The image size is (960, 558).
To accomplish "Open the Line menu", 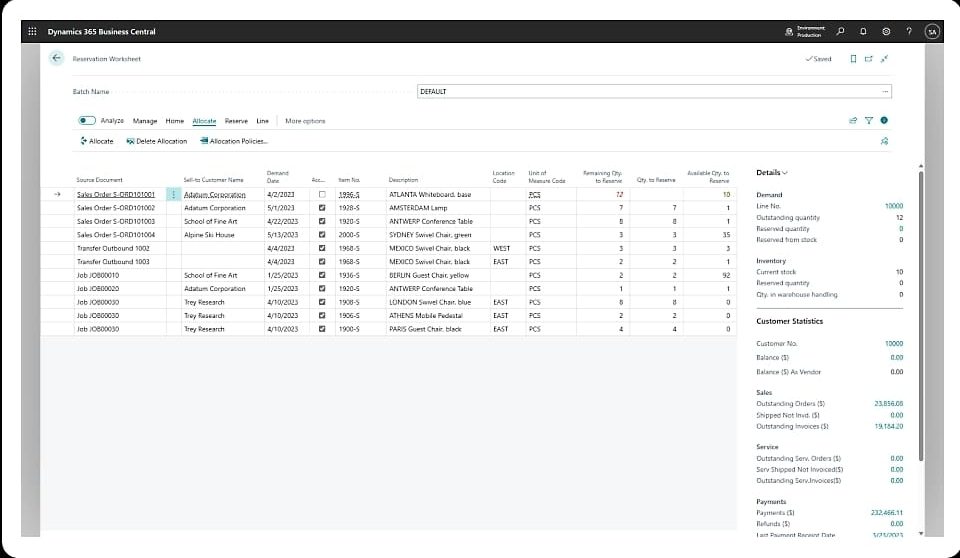I will [x=262, y=121].
